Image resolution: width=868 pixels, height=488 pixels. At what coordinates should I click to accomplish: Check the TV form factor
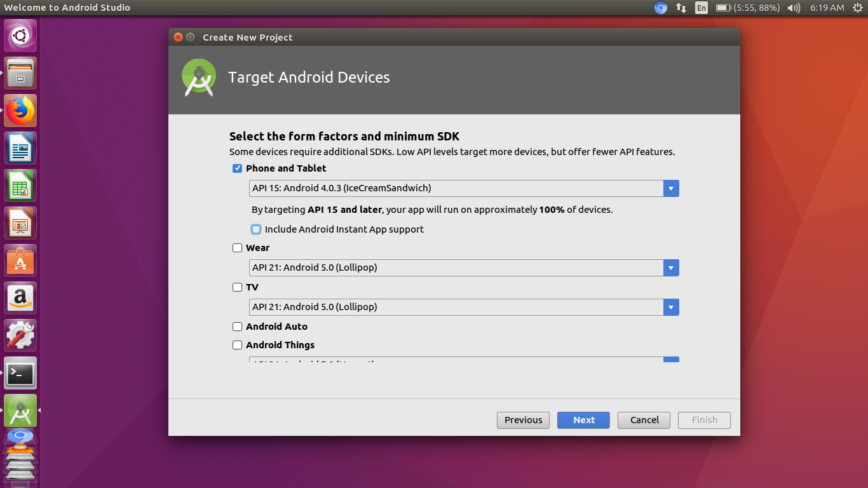coord(237,287)
